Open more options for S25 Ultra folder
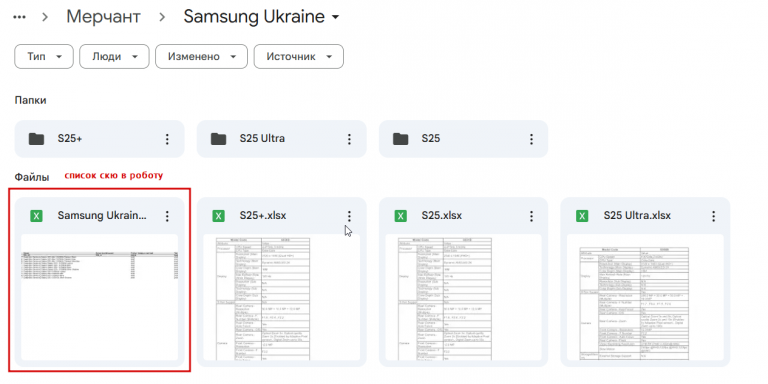 pos(349,139)
